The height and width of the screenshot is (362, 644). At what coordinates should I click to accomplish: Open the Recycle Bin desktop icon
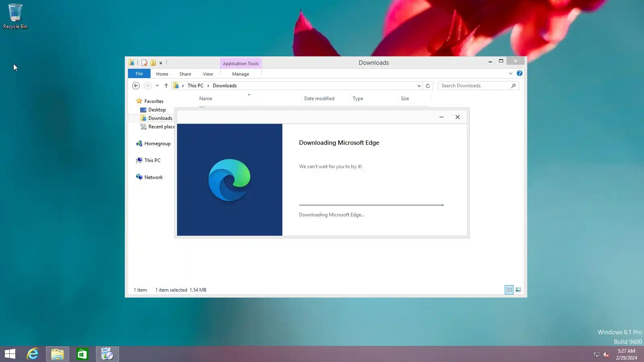click(15, 16)
